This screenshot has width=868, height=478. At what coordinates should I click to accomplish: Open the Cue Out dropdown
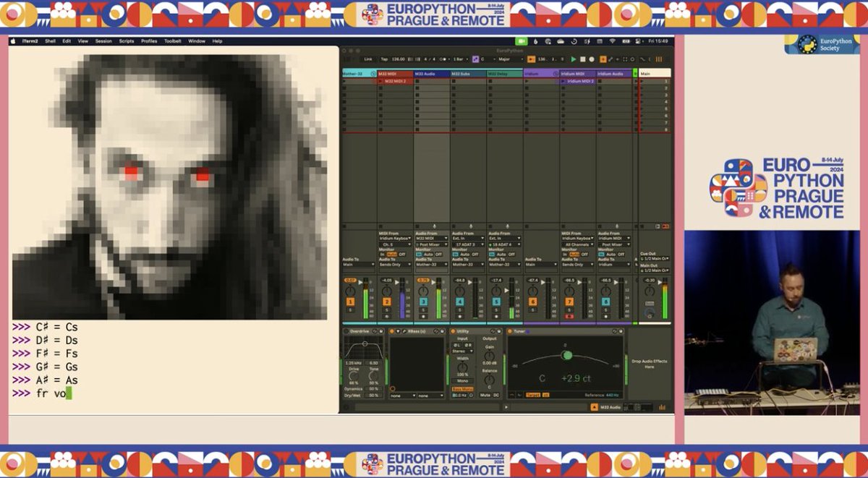pyautogui.click(x=655, y=259)
